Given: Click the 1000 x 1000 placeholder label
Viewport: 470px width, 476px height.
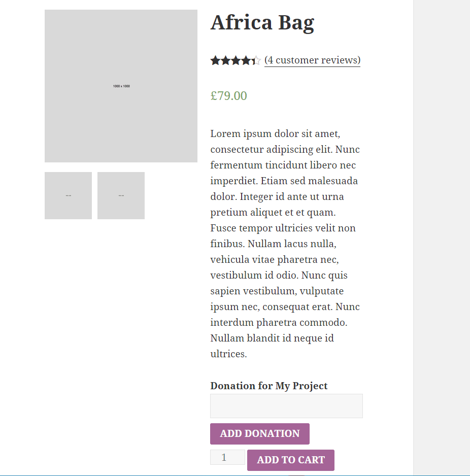Looking at the screenshot, I should (x=121, y=86).
